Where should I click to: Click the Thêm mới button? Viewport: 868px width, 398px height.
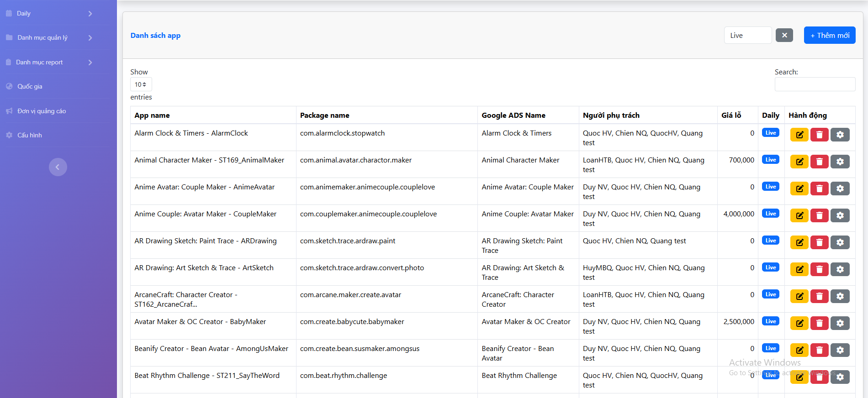point(829,36)
